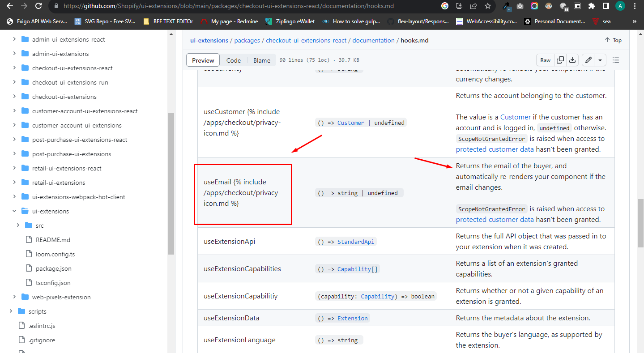The image size is (644, 353).
Task: Expand checkout-ui-extensions-react folder chevron
Action: (14, 68)
